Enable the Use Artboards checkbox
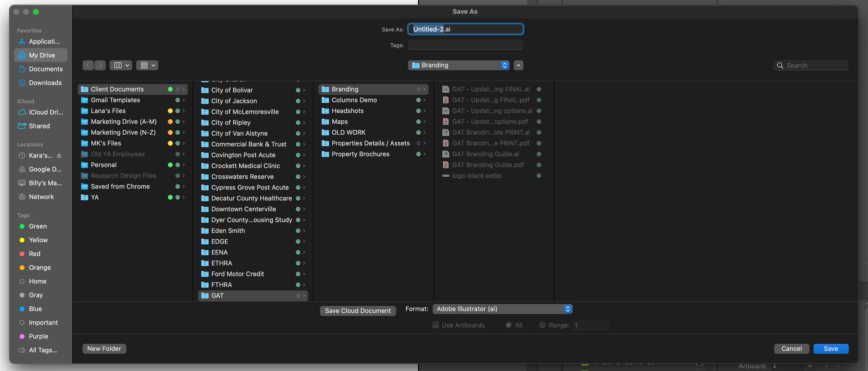This screenshot has width=868, height=371. pos(435,325)
